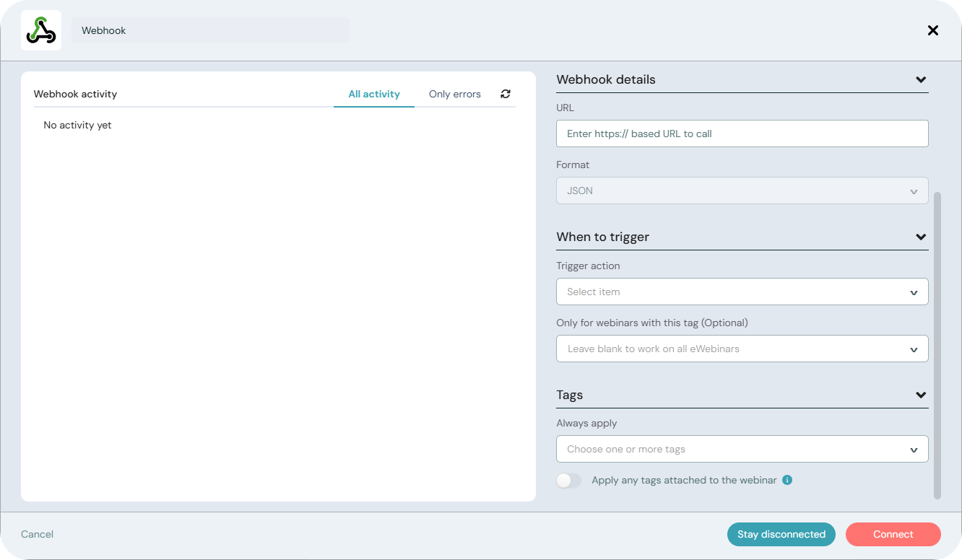Viewport: 962px width, 560px height.
Task: Focus the URL input field
Action: (x=742, y=134)
